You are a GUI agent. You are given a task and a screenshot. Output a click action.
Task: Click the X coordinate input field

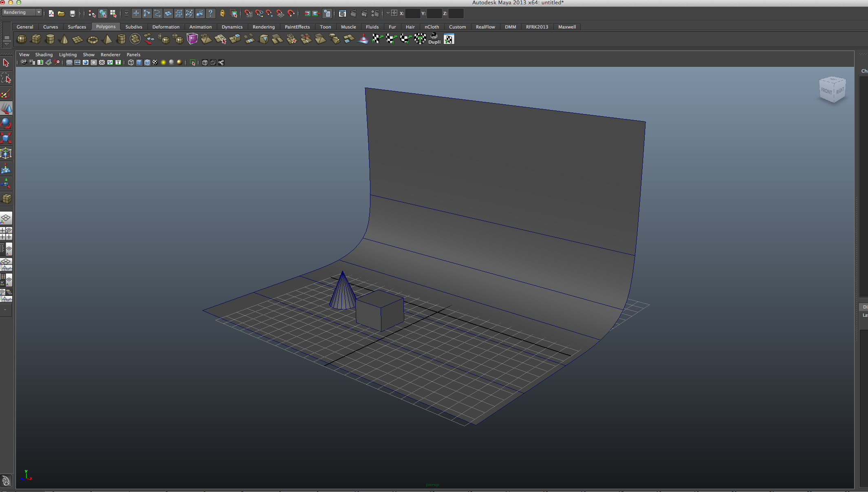412,13
